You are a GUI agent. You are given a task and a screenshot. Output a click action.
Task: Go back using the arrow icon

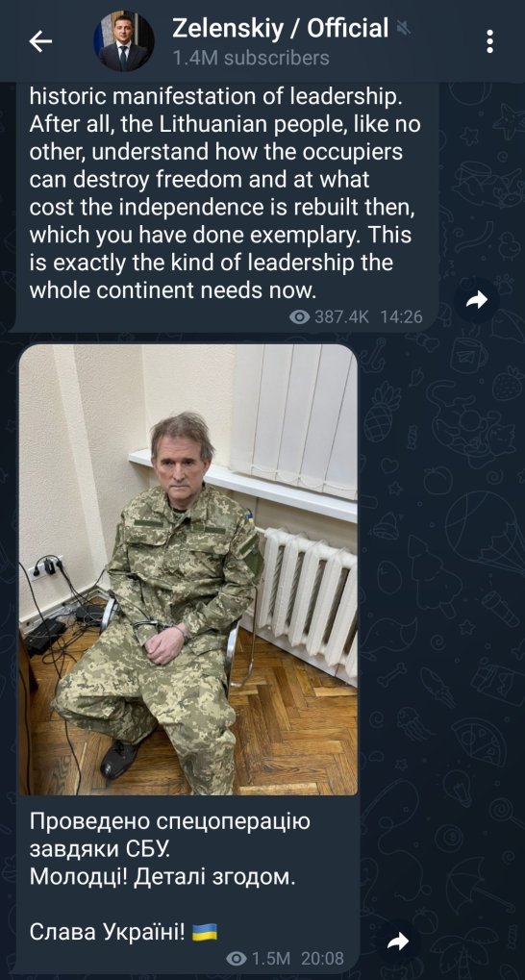coord(40,41)
